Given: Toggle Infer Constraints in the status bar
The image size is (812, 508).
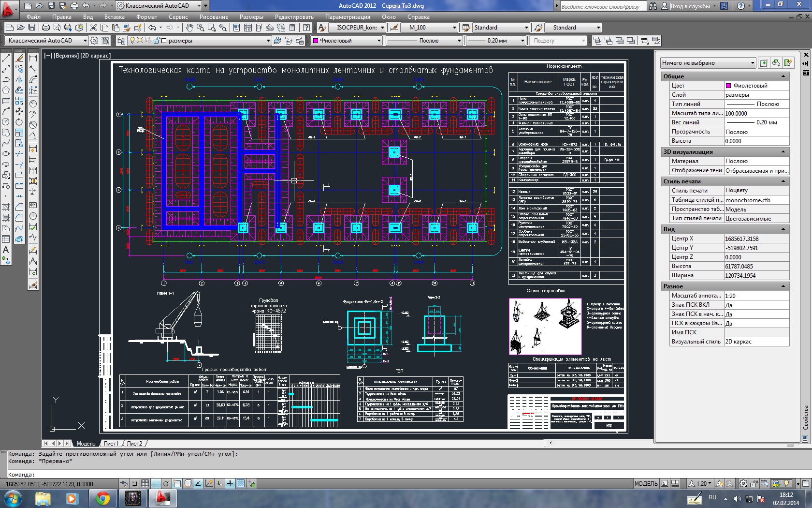Looking at the screenshot, I should pyautogui.click(x=124, y=483).
